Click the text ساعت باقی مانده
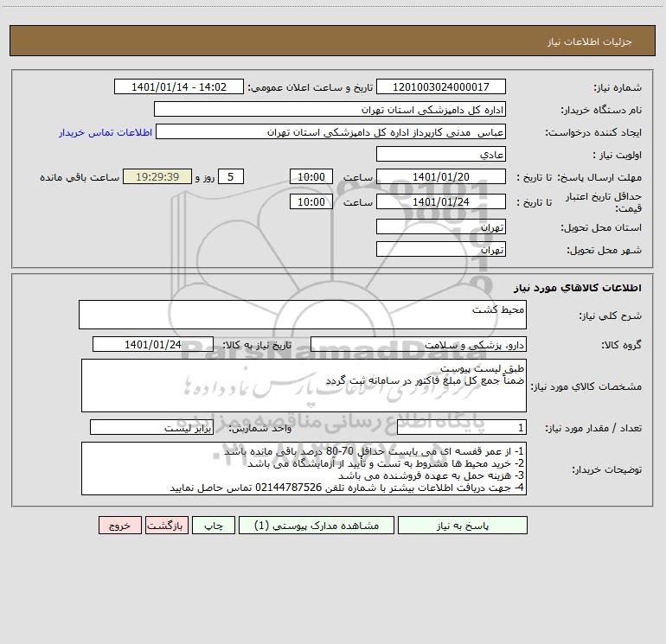The height and width of the screenshot is (644, 666). (x=80, y=177)
